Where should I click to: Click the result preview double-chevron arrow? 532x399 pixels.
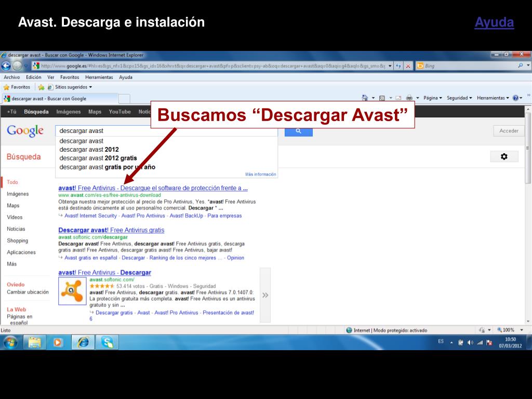[265, 295]
